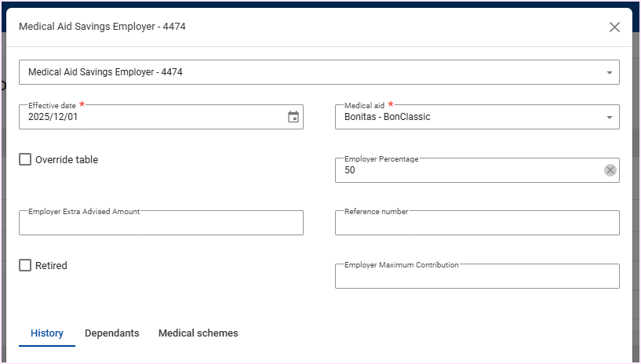The height and width of the screenshot is (364, 641).
Task: Close the Medical Aid Savings dialog
Action: click(x=614, y=27)
